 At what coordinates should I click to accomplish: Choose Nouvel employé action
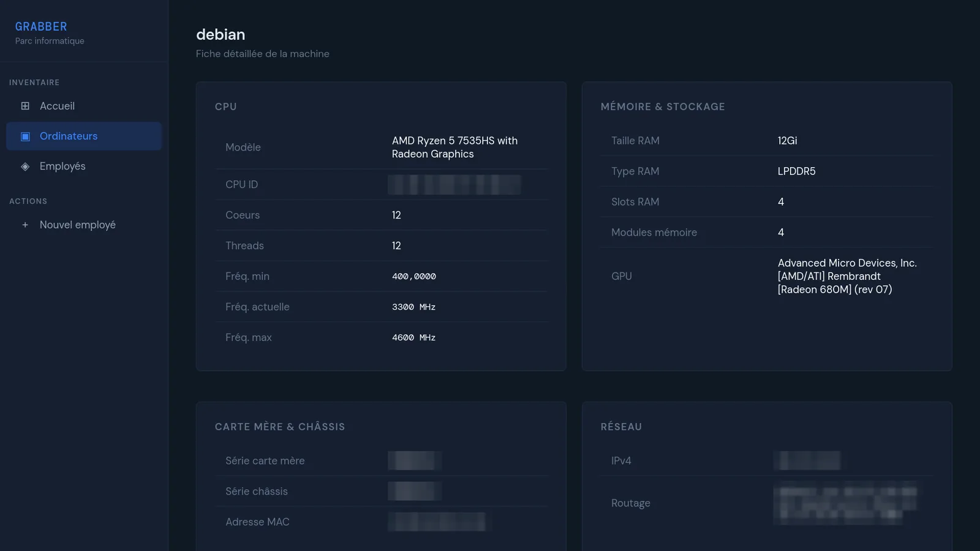[84, 225]
